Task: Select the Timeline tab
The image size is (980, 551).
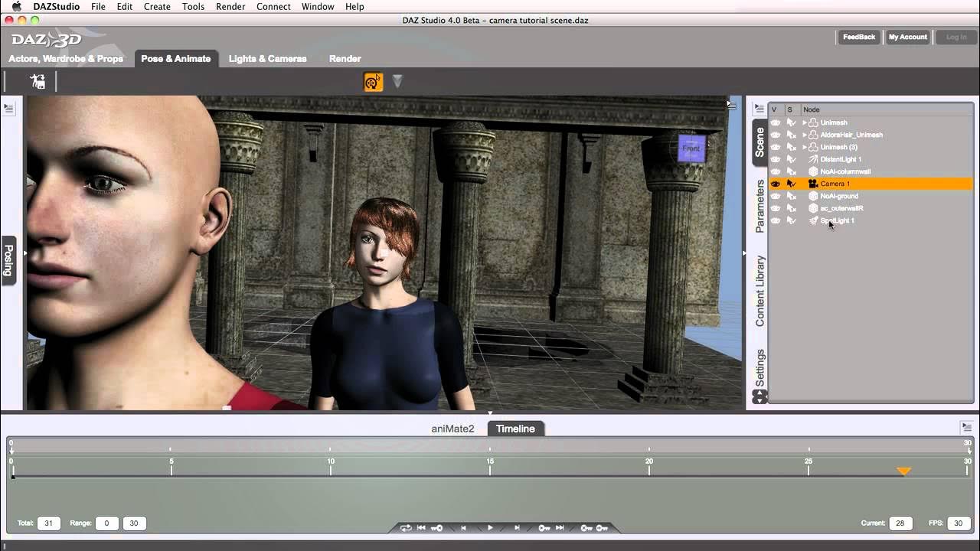Action: (515, 429)
